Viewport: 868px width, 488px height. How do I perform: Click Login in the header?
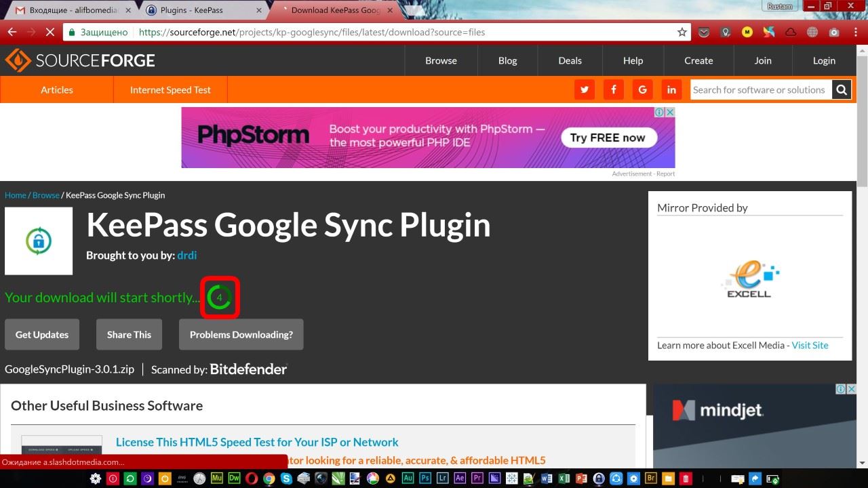pos(824,60)
